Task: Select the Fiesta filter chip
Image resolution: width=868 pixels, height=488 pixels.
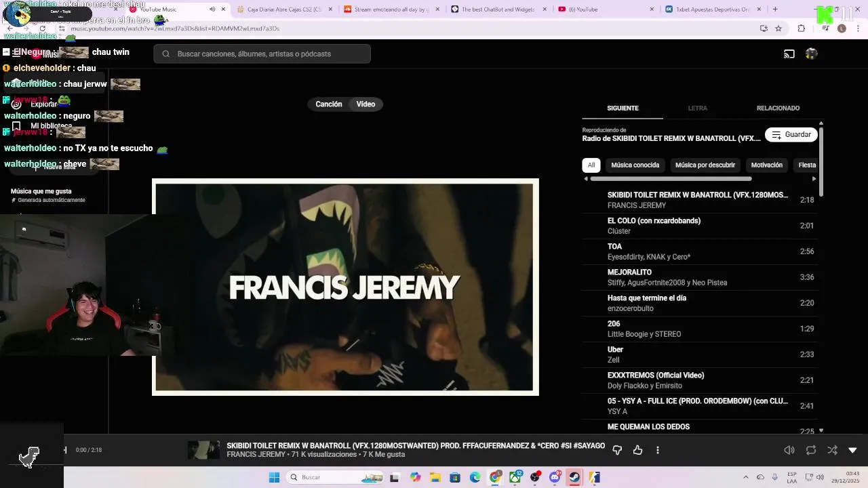Action: (807, 165)
